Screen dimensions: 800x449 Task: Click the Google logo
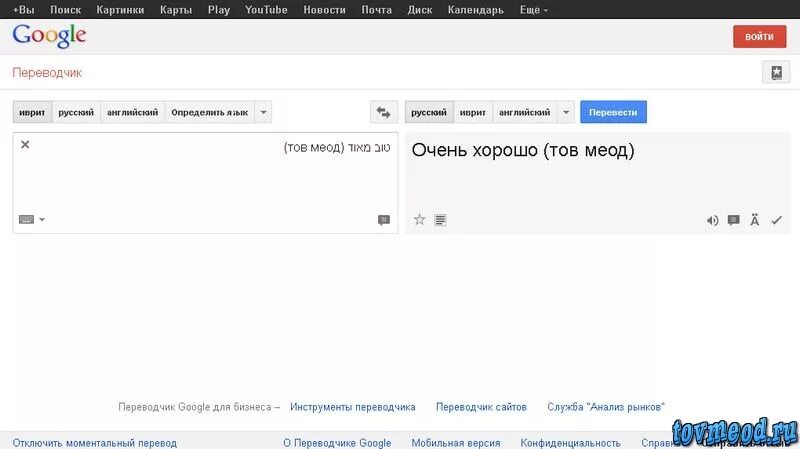[49, 36]
